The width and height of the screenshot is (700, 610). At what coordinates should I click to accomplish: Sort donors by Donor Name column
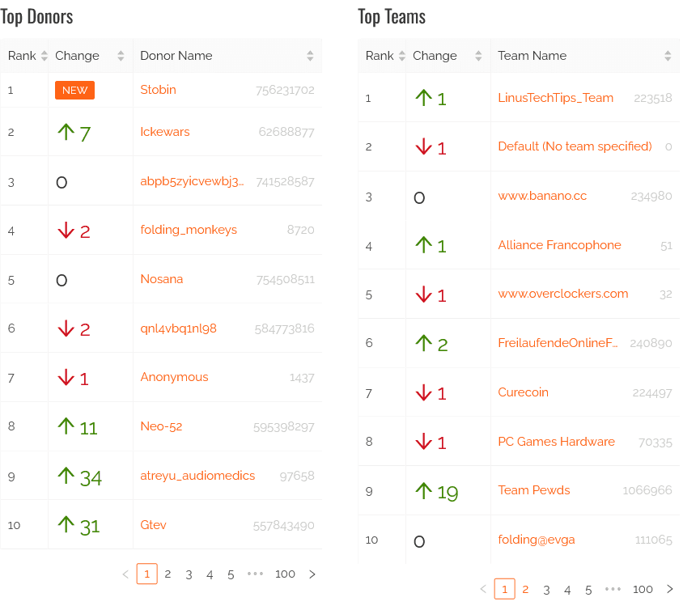coord(310,56)
